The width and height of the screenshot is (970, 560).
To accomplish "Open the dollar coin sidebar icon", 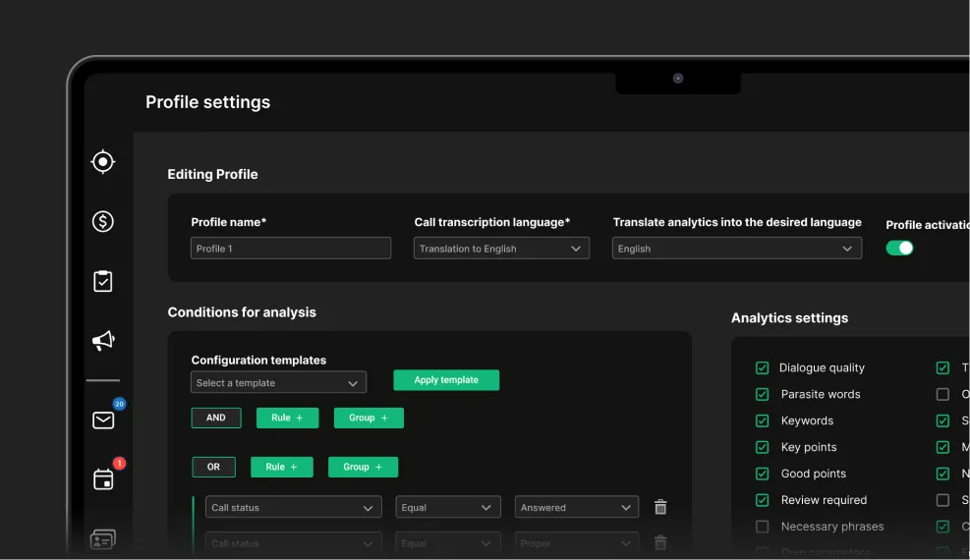I will (x=103, y=222).
